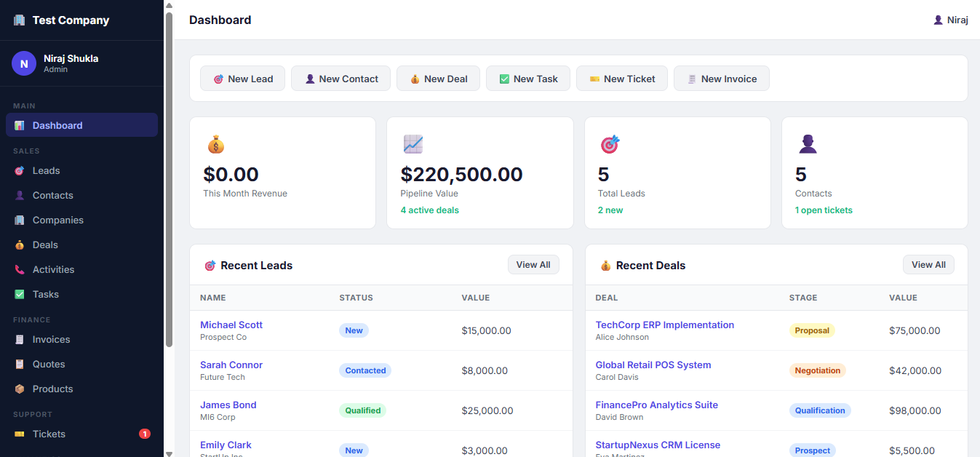Click the Tickets icon in sidebar
Viewport: 980px width, 457px height.
point(20,434)
